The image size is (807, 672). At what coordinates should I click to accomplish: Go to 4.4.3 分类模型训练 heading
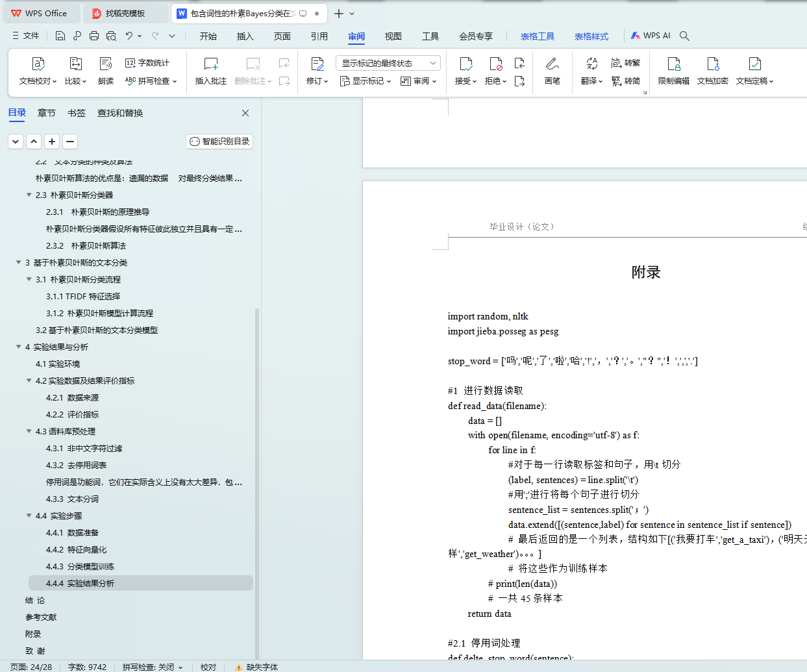[x=80, y=566]
